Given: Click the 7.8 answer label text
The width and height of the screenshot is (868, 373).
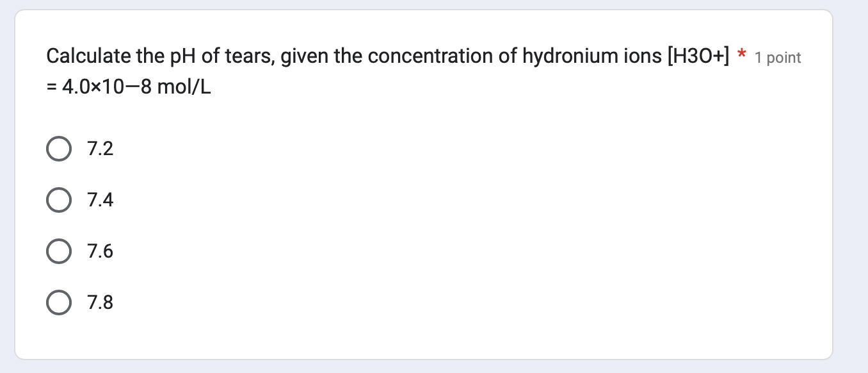Looking at the screenshot, I should pyautogui.click(x=100, y=302).
